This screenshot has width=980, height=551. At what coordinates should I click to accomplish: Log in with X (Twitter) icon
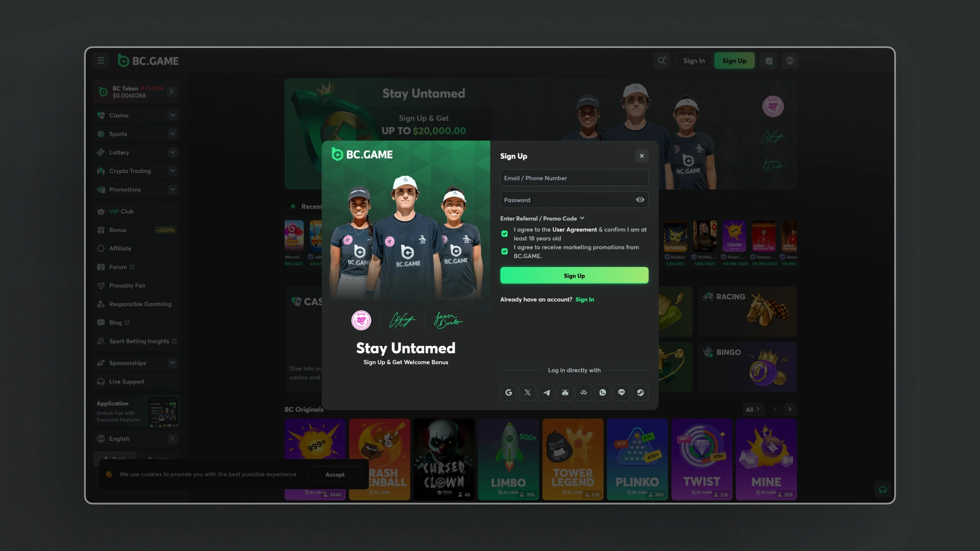coord(527,392)
